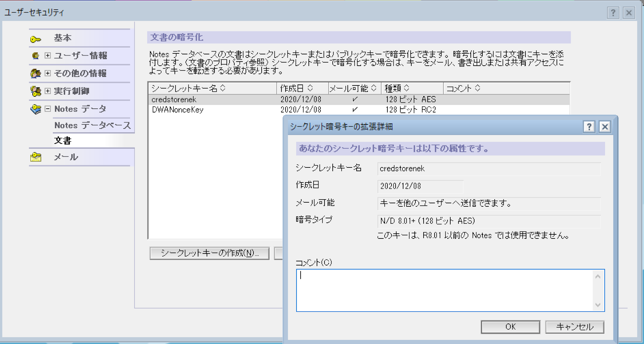Click the メール envelope icon
Viewport: 644px width, 344px height.
click(x=36, y=157)
